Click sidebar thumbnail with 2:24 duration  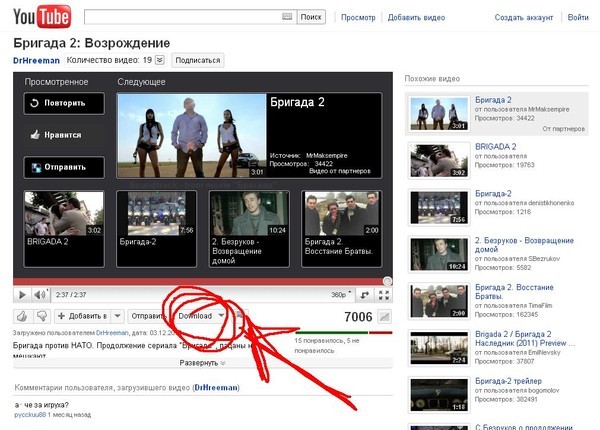[x=439, y=348]
